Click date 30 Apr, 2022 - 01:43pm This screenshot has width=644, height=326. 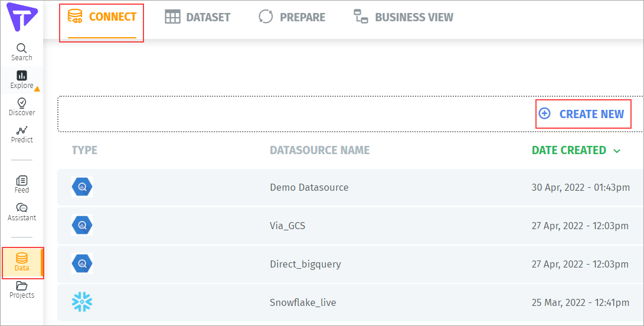click(x=581, y=187)
